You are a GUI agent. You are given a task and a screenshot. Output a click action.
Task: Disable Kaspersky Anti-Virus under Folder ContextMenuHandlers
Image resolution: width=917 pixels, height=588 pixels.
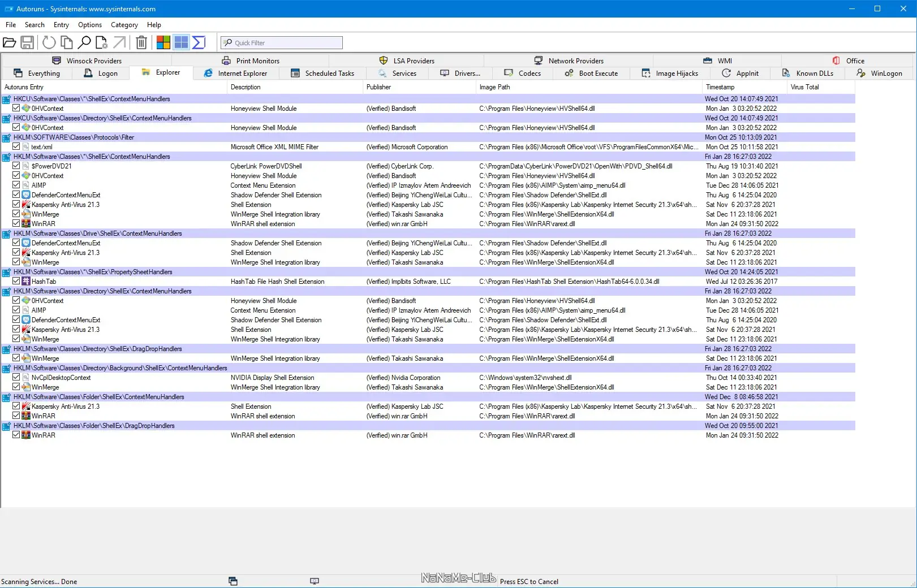click(16, 407)
